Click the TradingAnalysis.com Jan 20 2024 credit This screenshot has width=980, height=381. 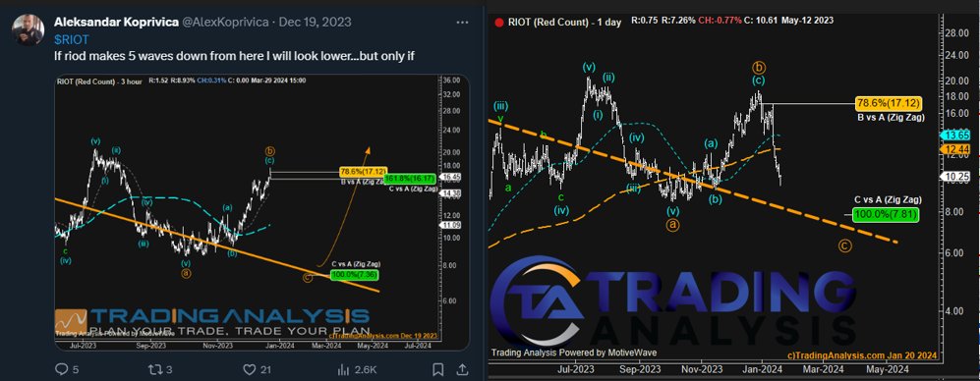(x=861, y=355)
